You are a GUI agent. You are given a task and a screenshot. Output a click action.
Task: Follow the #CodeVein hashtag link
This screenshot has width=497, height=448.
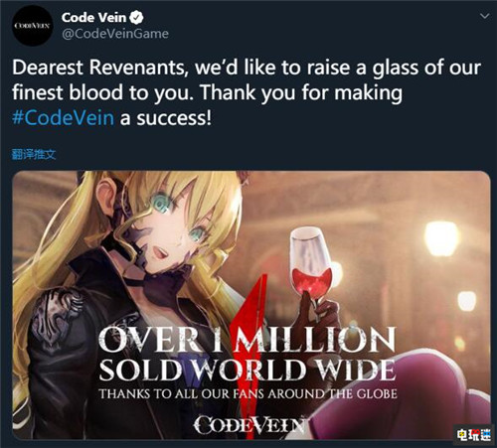tap(63, 117)
